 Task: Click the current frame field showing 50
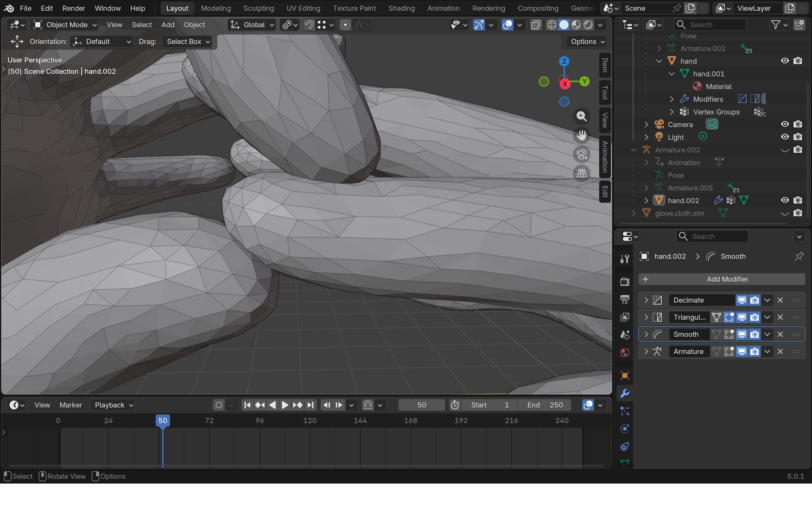click(x=422, y=405)
